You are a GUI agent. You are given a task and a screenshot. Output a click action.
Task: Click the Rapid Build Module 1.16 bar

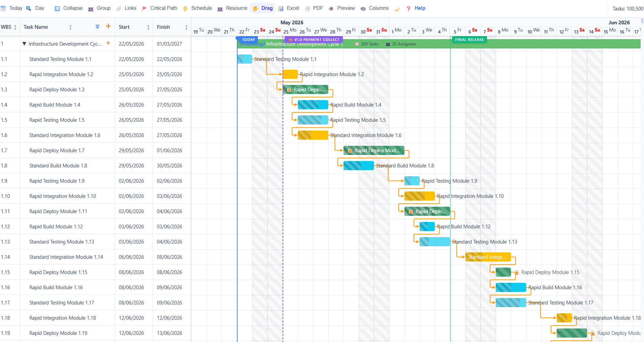(511, 288)
